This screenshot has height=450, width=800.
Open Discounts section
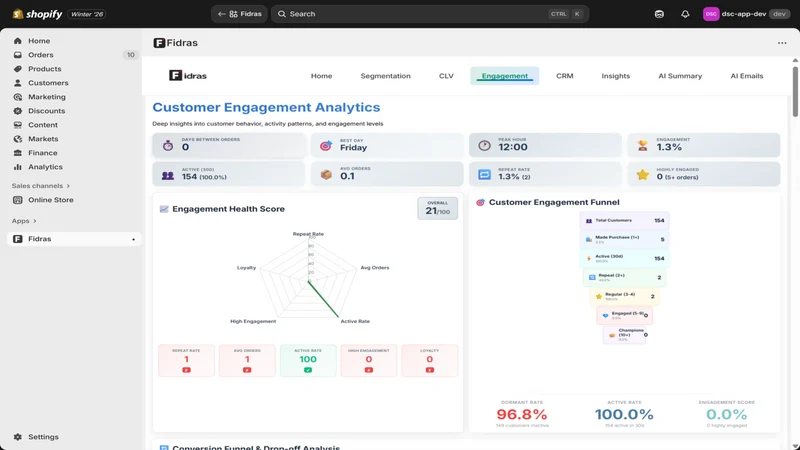pyautogui.click(x=46, y=111)
